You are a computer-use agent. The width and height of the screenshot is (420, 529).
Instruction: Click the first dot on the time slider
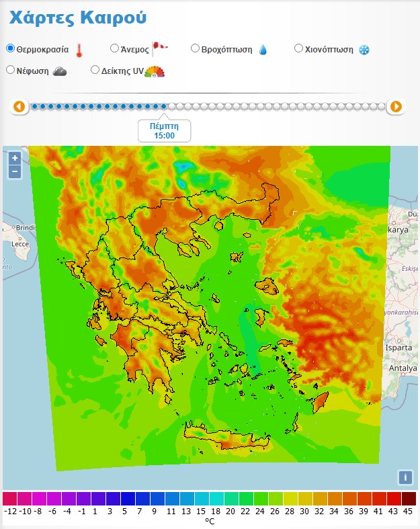35,106
